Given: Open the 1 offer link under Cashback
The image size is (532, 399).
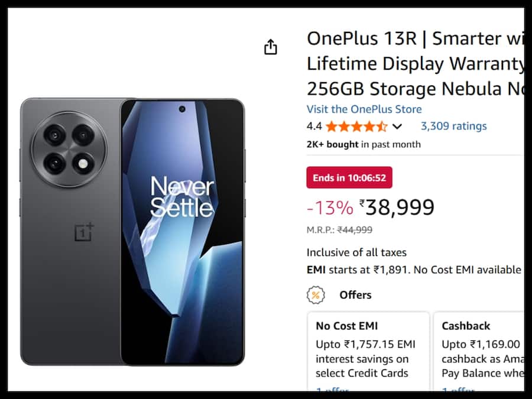Looking at the screenshot, I should coord(458,391).
